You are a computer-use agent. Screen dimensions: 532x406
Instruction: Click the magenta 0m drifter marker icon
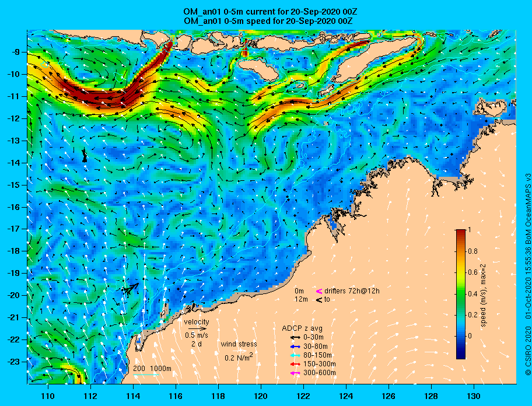319,291
